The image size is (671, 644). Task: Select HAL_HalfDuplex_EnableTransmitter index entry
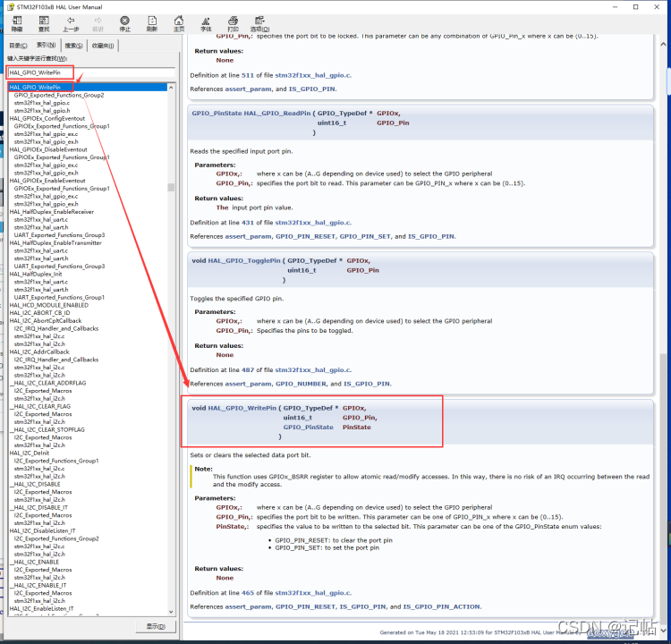point(55,243)
